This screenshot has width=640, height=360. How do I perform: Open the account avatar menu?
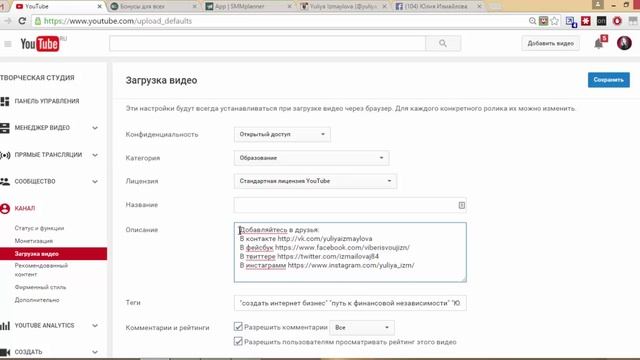click(624, 43)
